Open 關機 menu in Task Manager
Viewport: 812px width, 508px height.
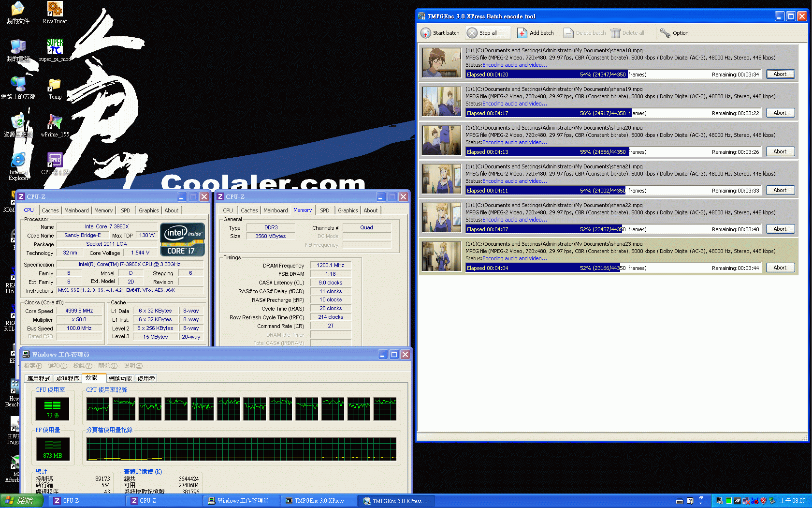[x=108, y=366]
